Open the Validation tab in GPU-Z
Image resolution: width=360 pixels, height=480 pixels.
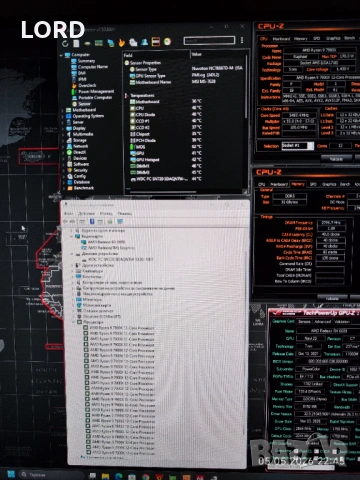tap(342, 322)
